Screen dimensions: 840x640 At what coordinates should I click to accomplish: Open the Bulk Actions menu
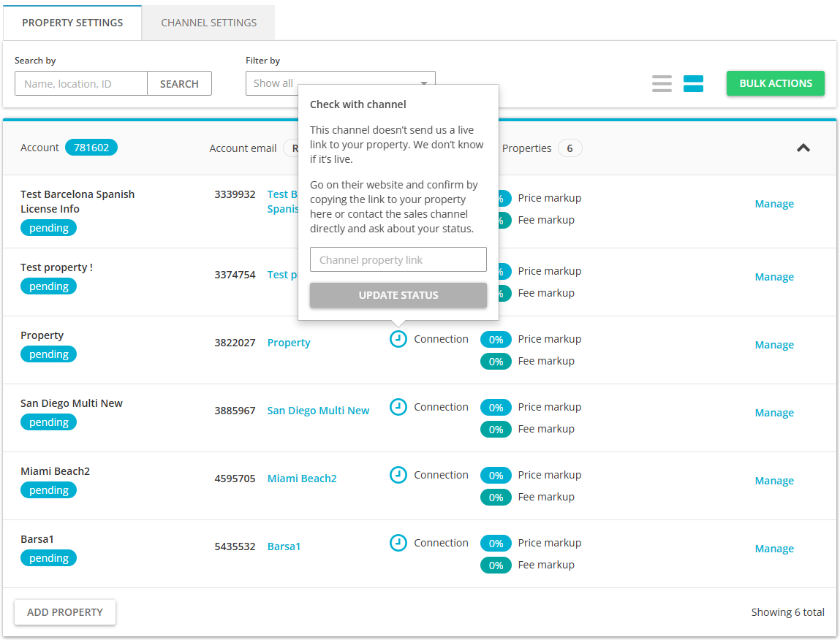(x=775, y=83)
